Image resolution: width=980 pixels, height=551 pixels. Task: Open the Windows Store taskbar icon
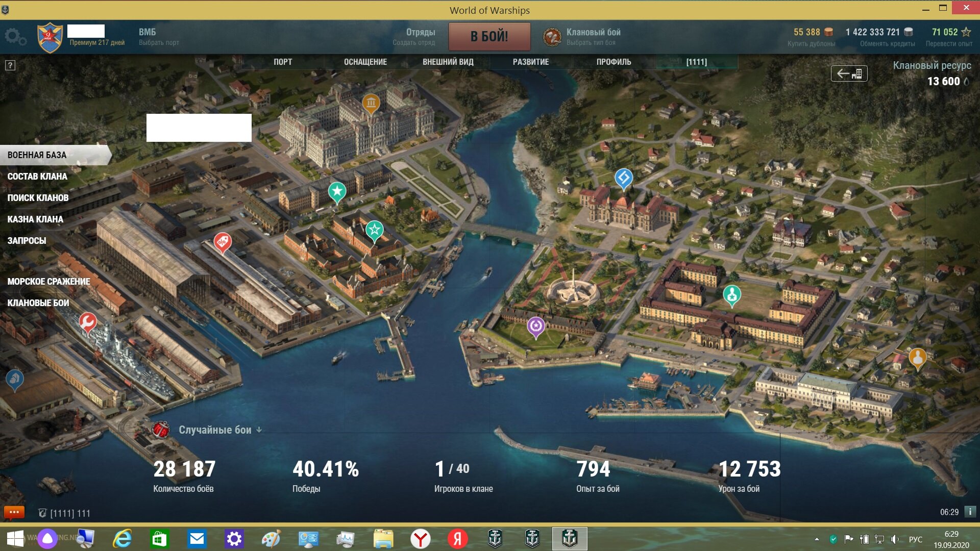click(159, 539)
